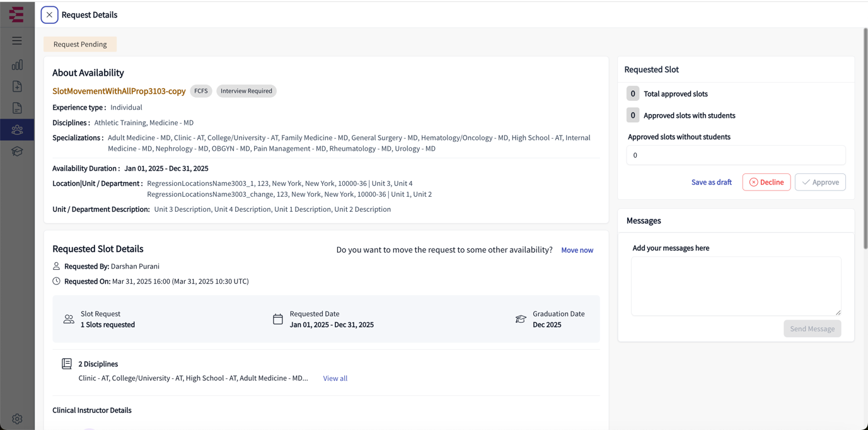Click the SlotMovementWithAllProp3103-copy availability name

[119, 91]
